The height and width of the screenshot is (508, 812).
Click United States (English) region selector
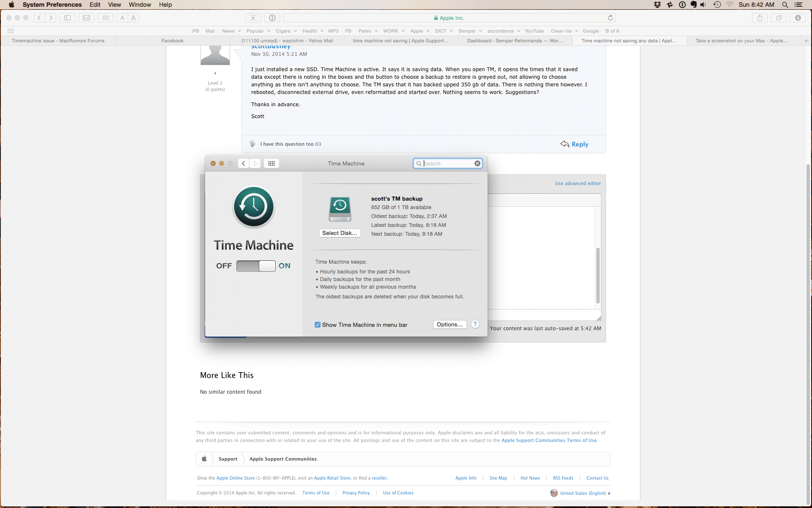tap(580, 493)
